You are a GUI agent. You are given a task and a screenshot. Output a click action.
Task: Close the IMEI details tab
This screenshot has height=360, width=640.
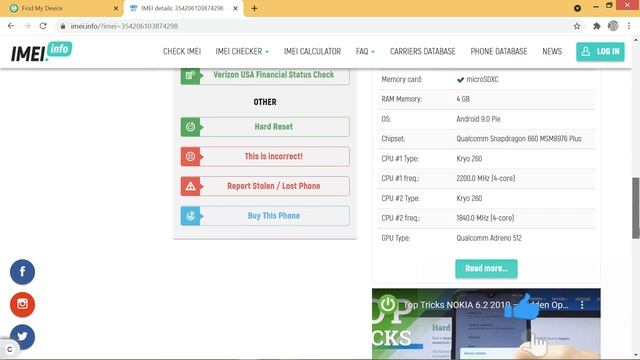pos(236,8)
